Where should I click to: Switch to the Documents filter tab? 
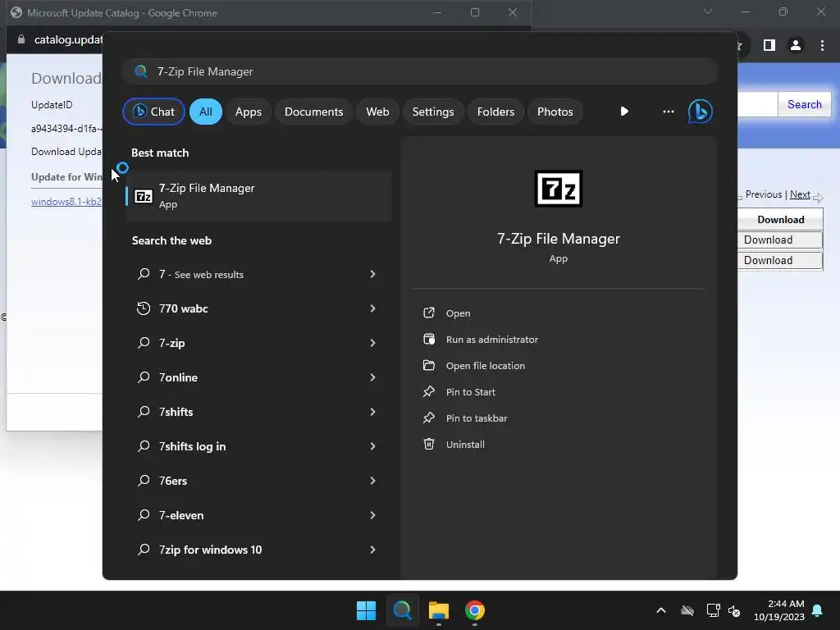[x=313, y=112]
